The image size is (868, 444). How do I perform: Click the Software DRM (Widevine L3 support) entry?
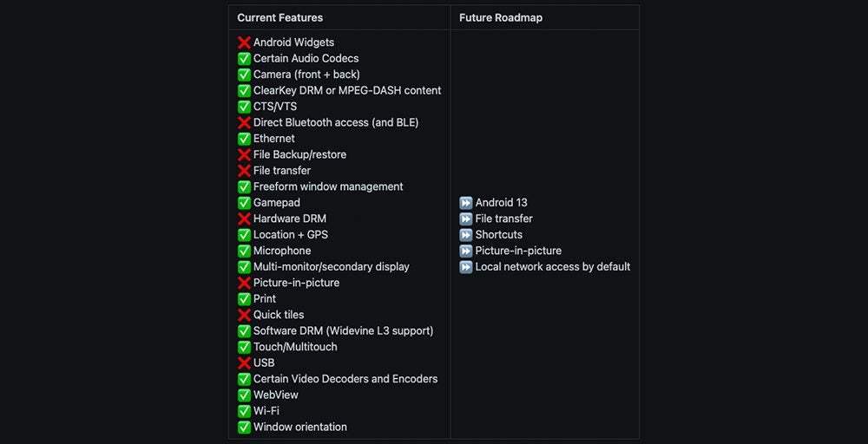(x=343, y=331)
